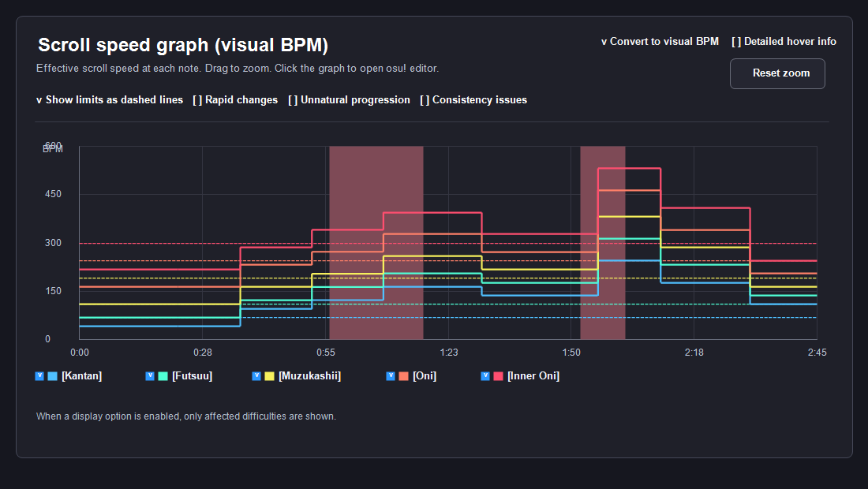Click the red Inner Oni color swatch

[498, 376]
